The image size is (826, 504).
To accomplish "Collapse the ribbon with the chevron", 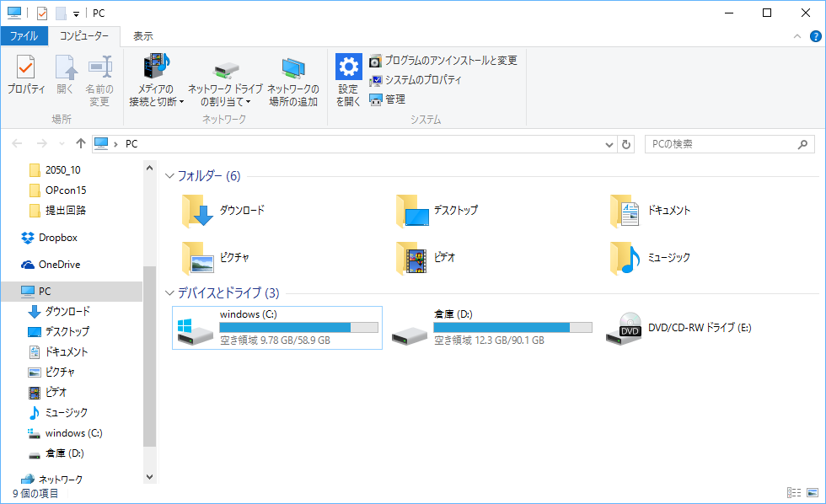I will [797, 36].
